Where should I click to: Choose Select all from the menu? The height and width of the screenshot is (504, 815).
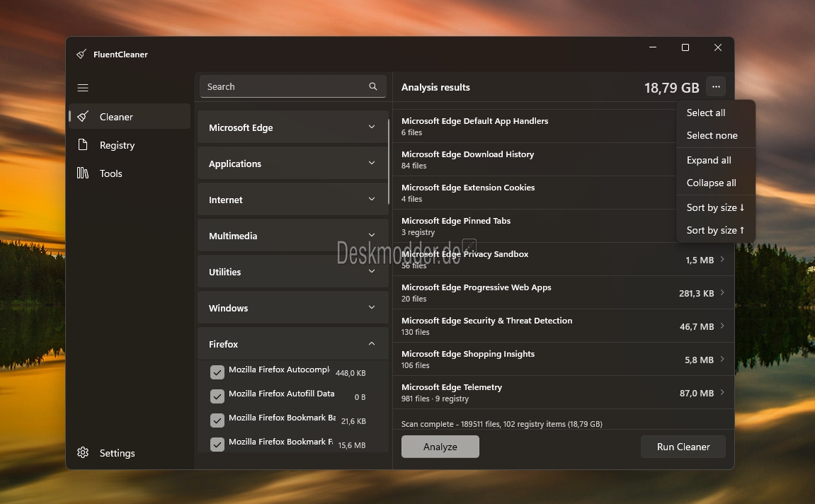point(706,113)
